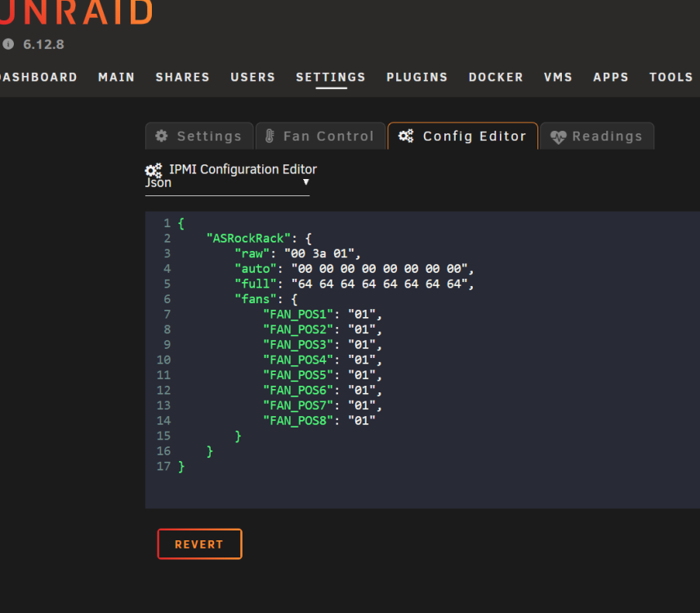Screen dimensions: 700x613
Task: Click line number 1 in gutter
Action: coord(167,223)
